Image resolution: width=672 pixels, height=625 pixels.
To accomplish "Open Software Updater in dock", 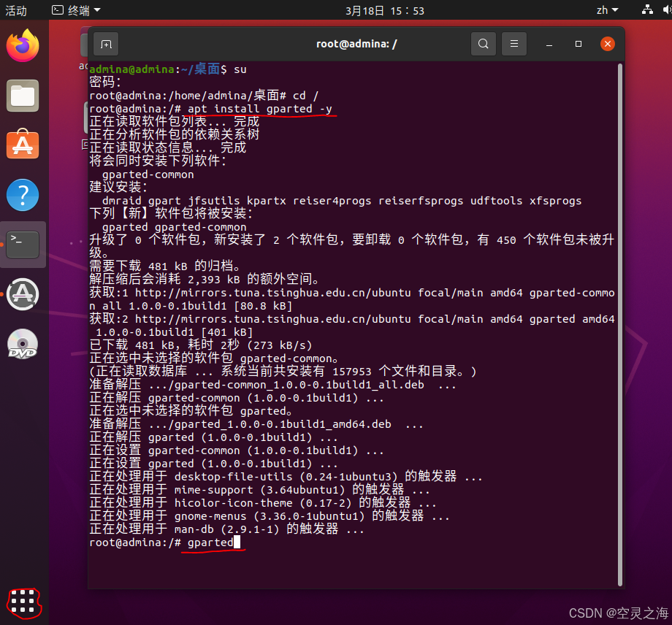I will (x=23, y=294).
